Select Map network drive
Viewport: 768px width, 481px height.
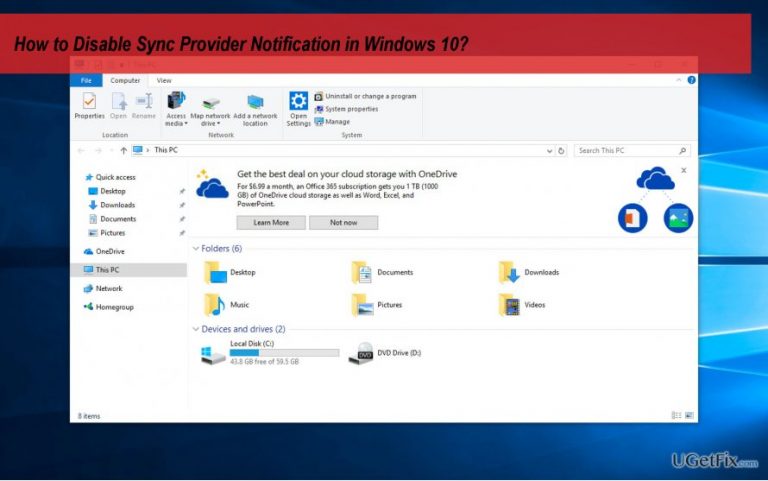(x=210, y=110)
